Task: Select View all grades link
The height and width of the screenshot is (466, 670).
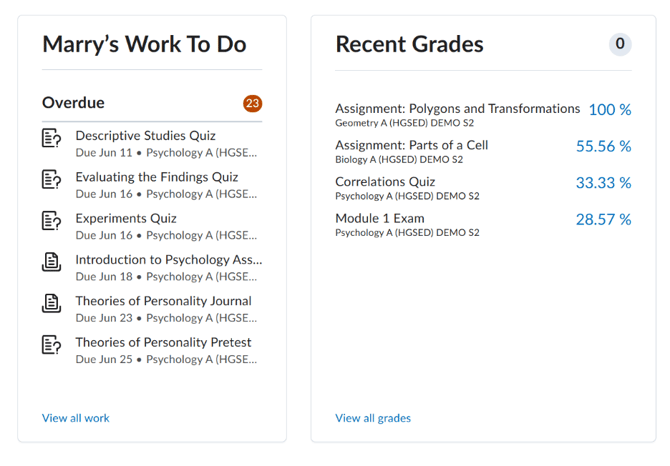Action: [x=373, y=418]
